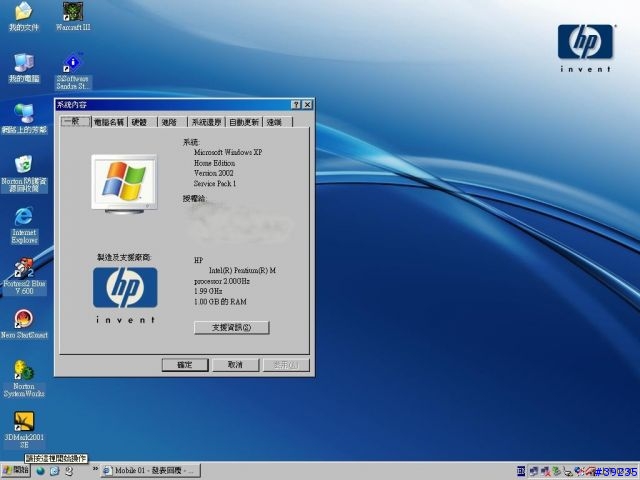Click the 確定 button

tap(185, 365)
